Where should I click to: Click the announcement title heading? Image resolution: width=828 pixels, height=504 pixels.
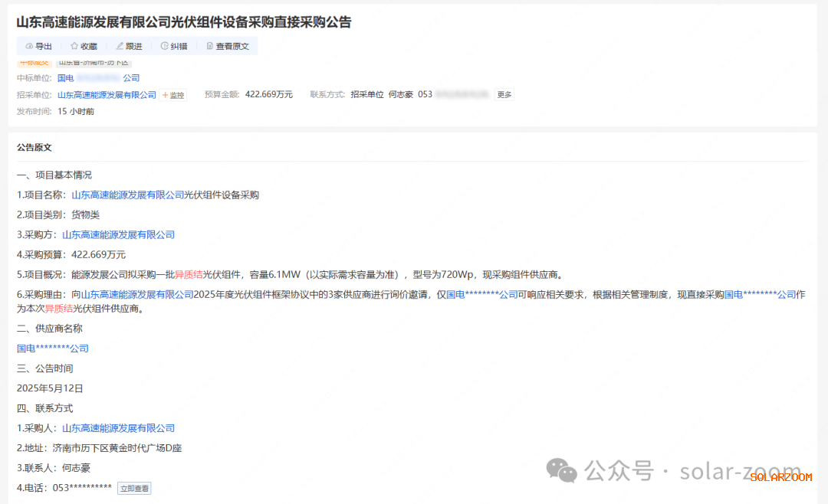184,22
